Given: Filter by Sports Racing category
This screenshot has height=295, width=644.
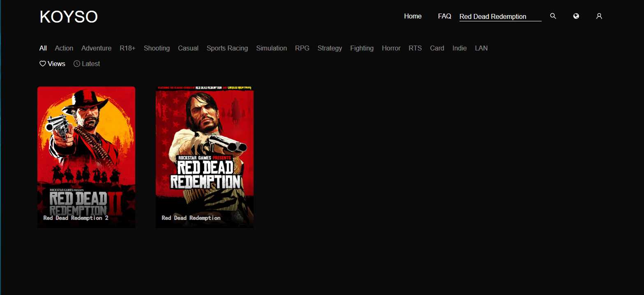Looking at the screenshot, I should tap(227, 48).
